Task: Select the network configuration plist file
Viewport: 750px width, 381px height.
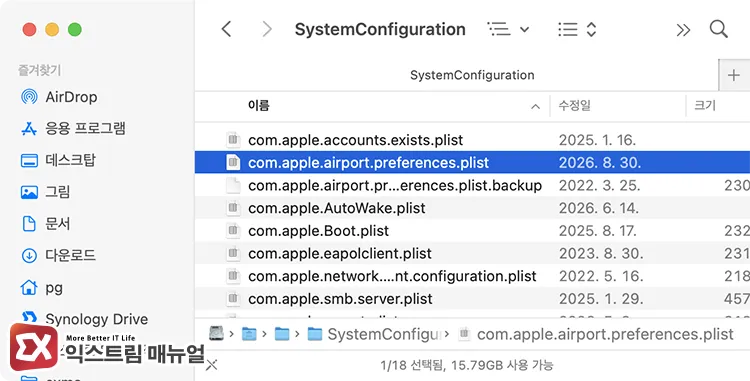Action: point(392,276)
